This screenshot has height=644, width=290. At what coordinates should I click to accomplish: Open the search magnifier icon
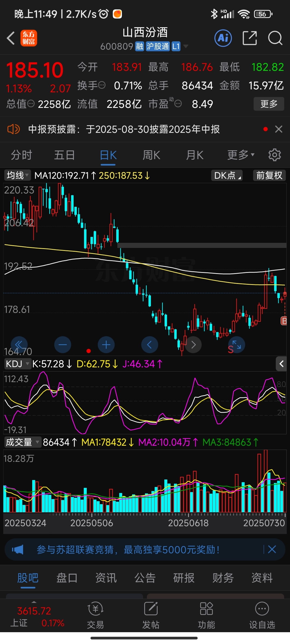275,38
